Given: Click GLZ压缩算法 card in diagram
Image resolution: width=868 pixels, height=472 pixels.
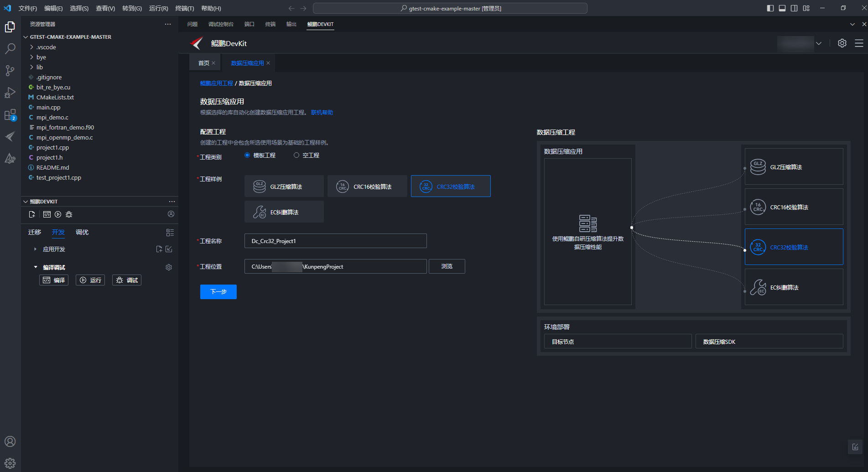Looking at the screenshot, I should [794, 166].
